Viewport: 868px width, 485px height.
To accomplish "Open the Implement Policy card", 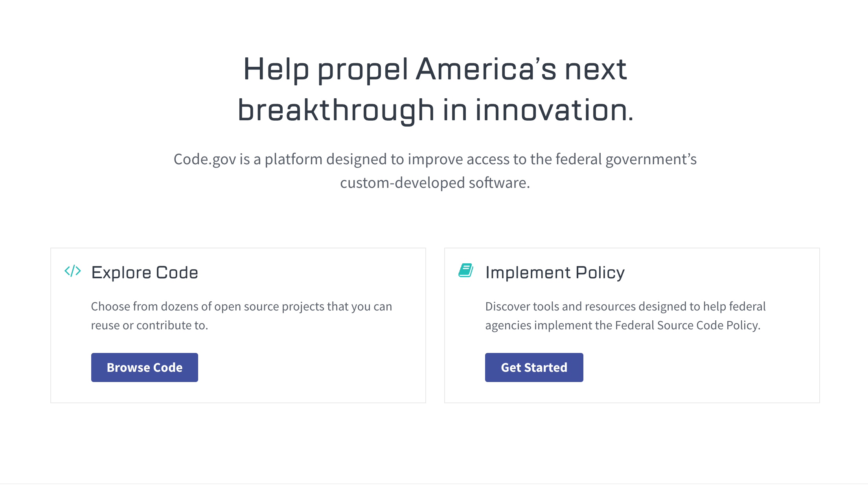I will [x=631, y=325].
